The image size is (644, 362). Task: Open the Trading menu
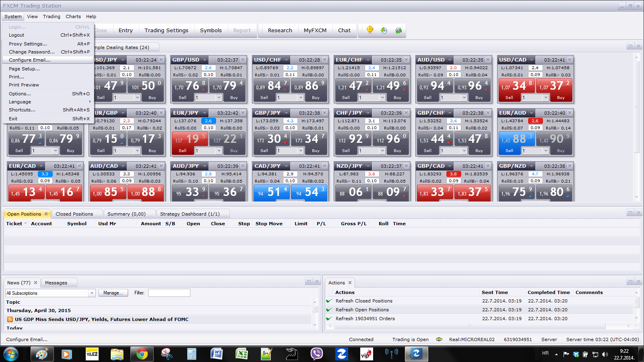[52, 16]
